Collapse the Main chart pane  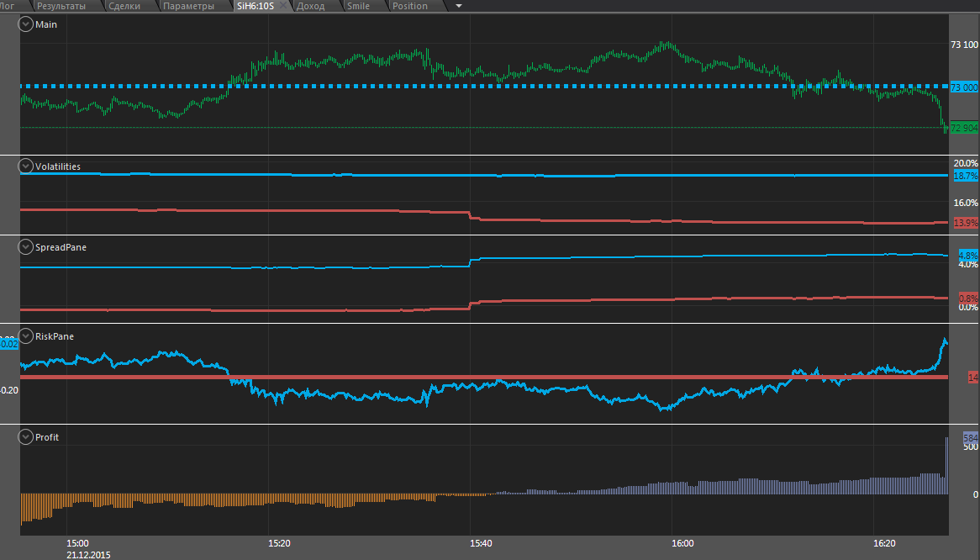click(x=26, y=24)
